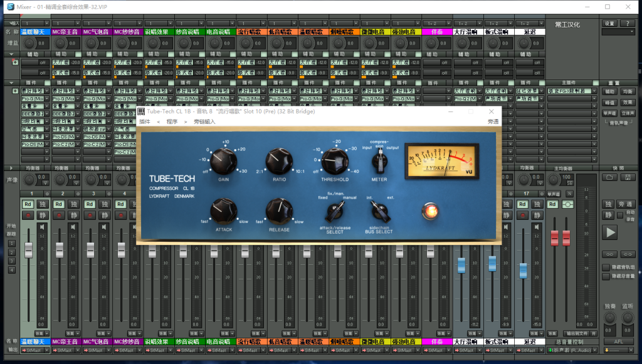The width and height of the screenshot is (642, 364).
Task: Click the master stereo link icon button
Action: 568,204
